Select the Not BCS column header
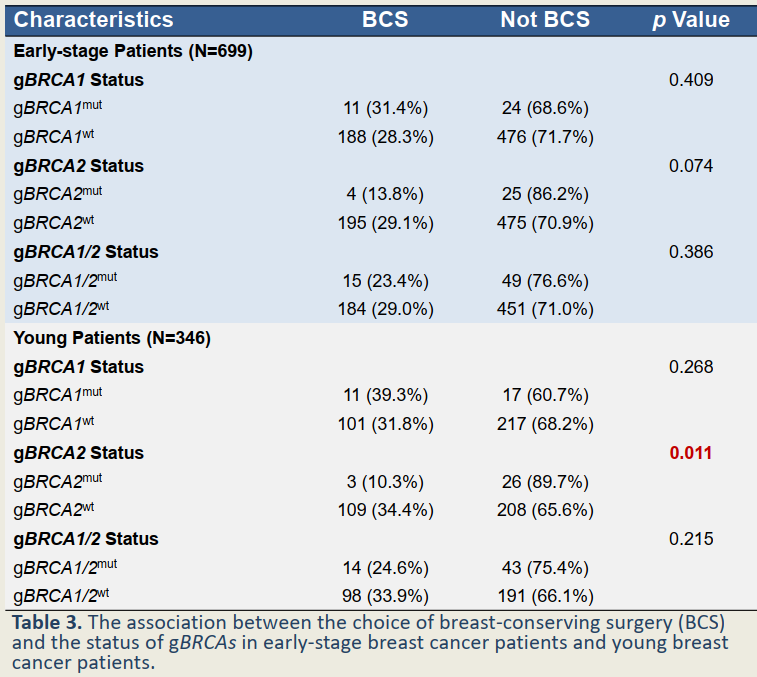 click(544, 20)
